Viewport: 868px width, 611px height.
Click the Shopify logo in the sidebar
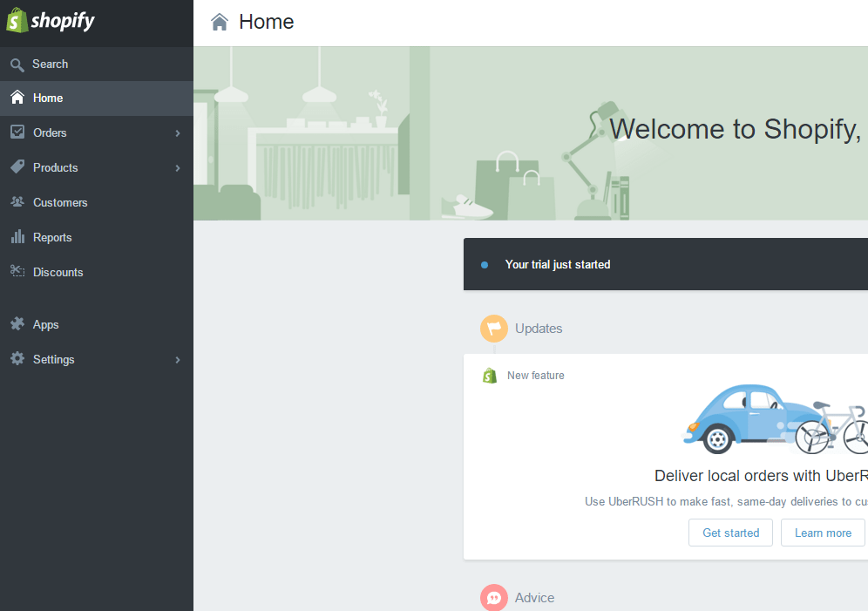51,21
